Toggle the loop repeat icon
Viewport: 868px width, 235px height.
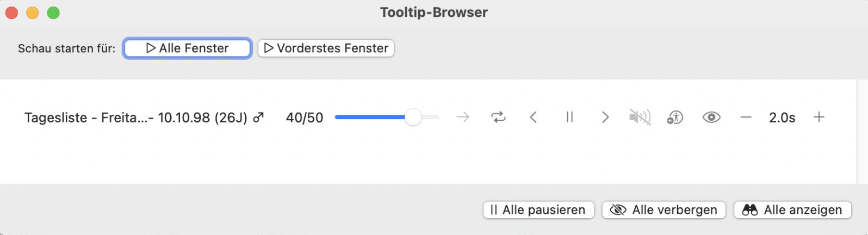[498, 117]
